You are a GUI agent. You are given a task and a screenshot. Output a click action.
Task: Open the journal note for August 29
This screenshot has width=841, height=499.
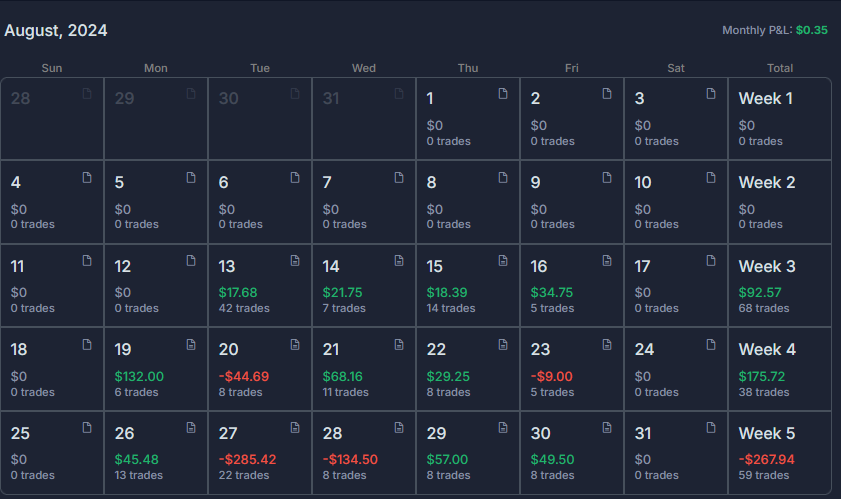coord(503,428)
